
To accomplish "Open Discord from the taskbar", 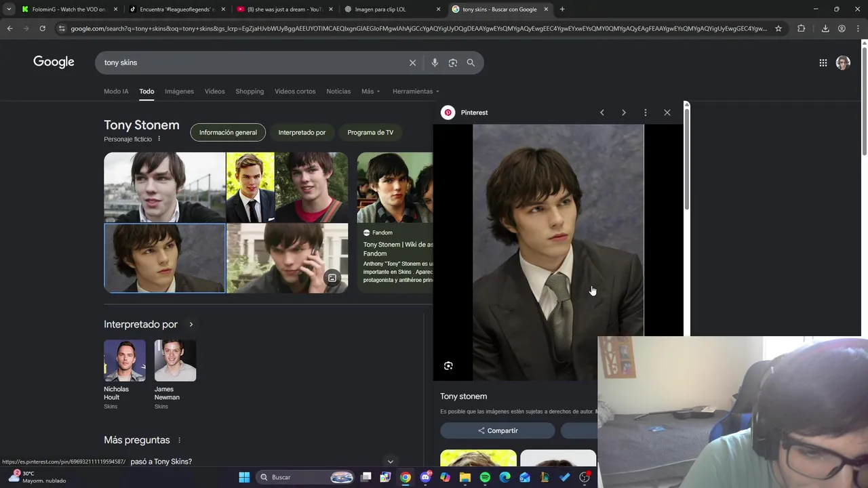I will (425, 477).
